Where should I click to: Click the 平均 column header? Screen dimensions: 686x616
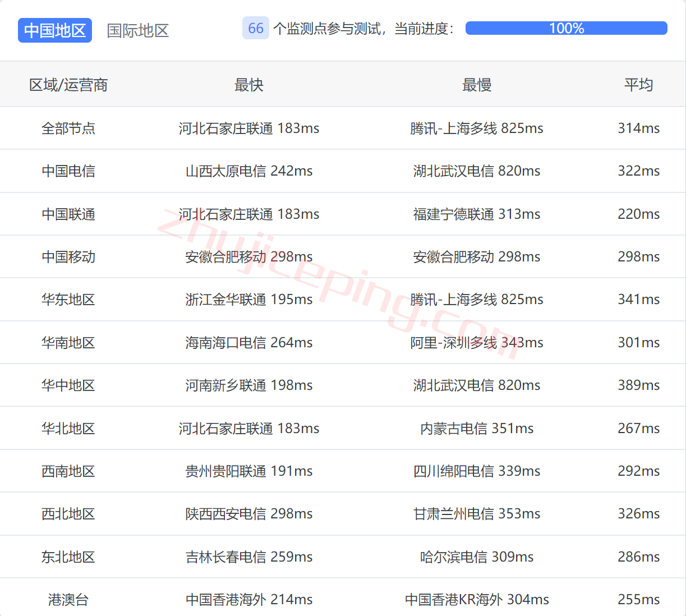(639, 85)
